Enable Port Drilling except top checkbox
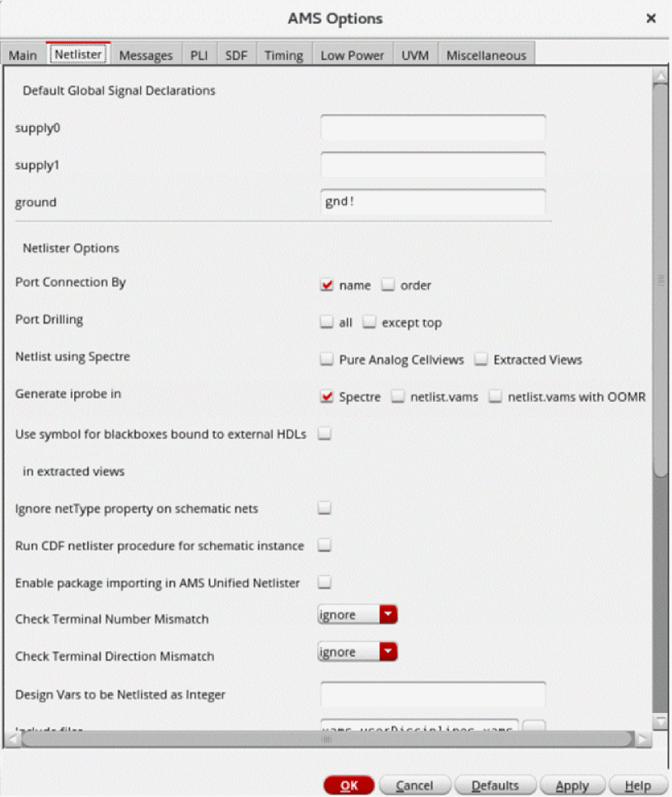This screenshot has width=672, height=797. (x=370, y=322)
